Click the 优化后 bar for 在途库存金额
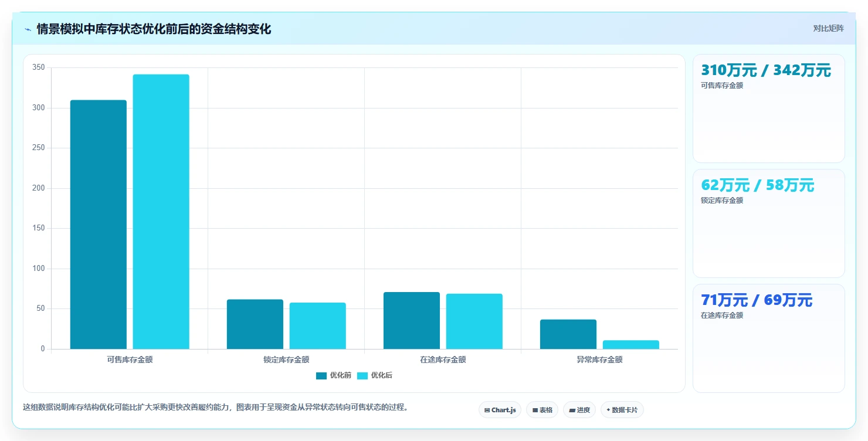 (x=474, y=321)
